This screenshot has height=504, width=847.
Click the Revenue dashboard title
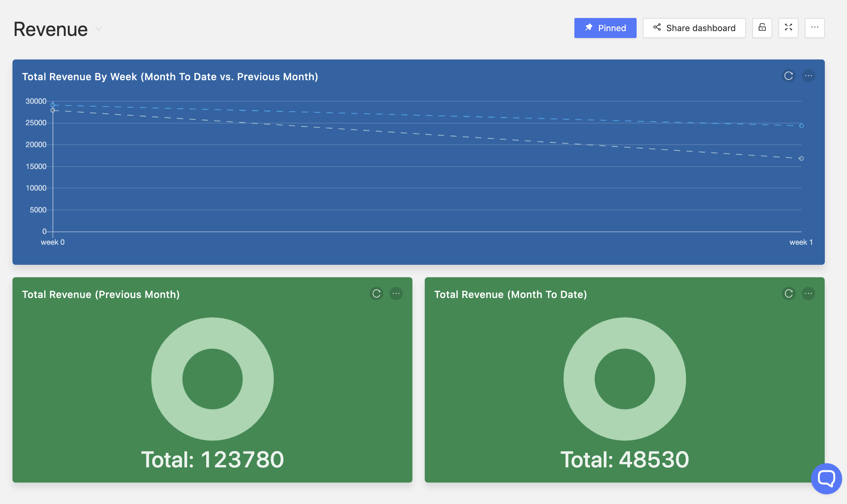[51, 29]
